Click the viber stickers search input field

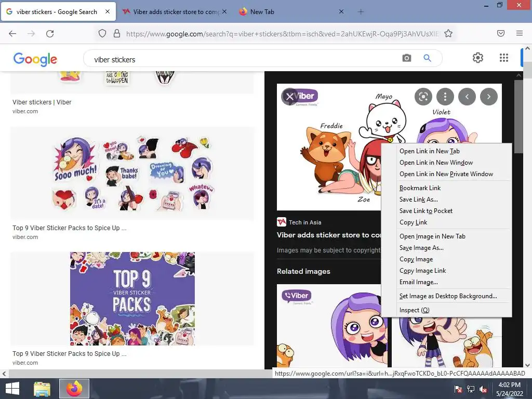click(x=244, y=59)
